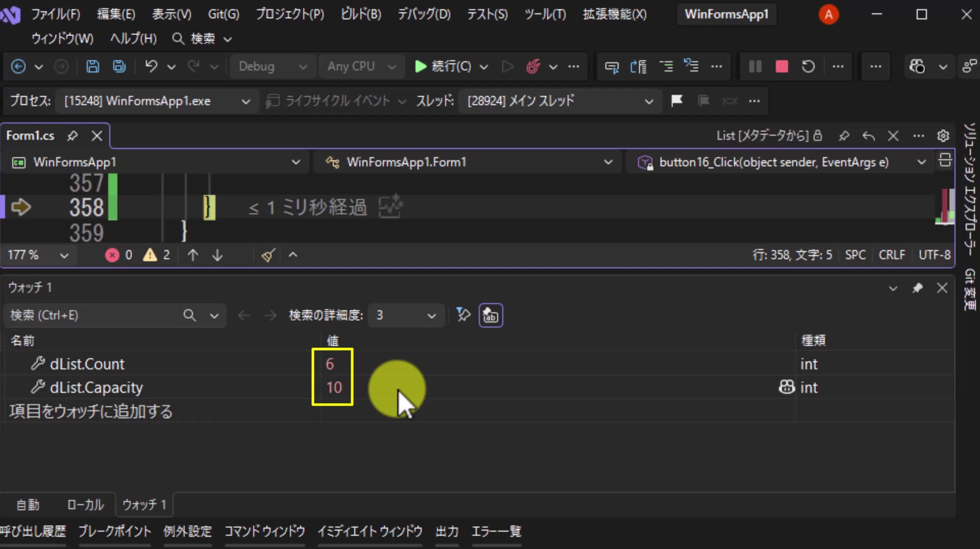
Task: Open the Any CPU platform dropdown
Action: 362,66
